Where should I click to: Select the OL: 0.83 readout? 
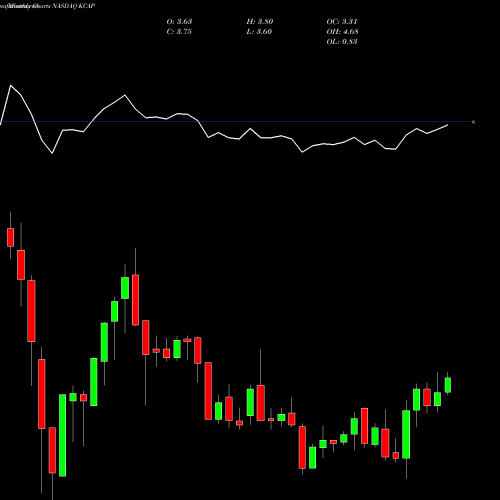[x=342, y=42]
